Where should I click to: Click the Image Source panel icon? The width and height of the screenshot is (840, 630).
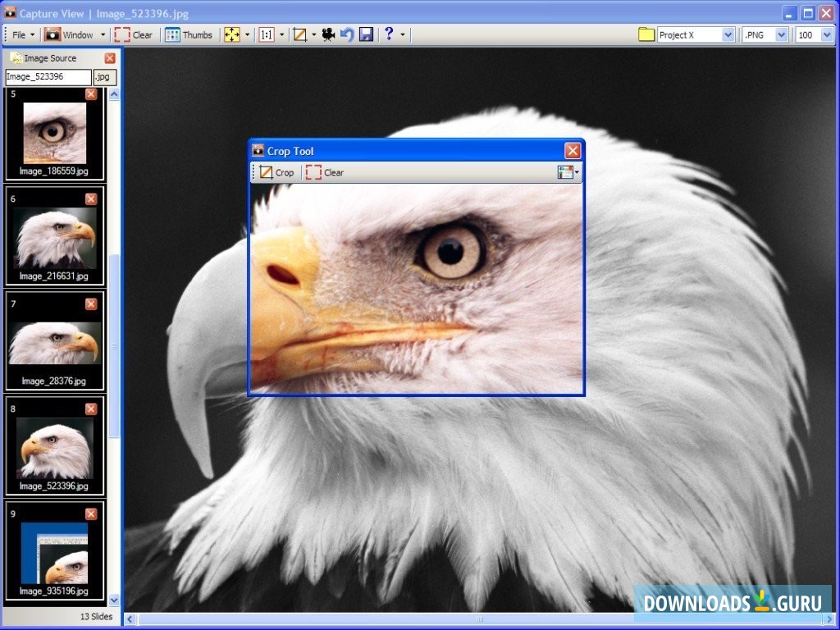[16, 58]
